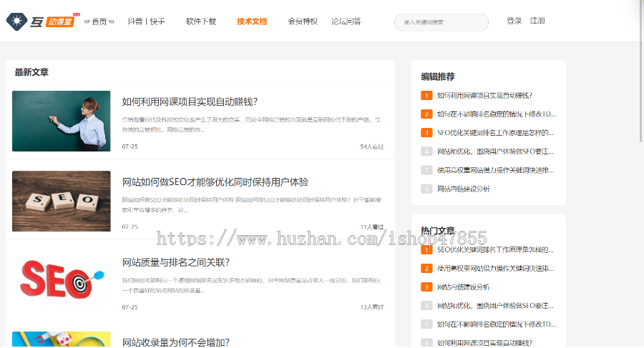Click the 11人看过 view count
644x348 pixels.
371,227
